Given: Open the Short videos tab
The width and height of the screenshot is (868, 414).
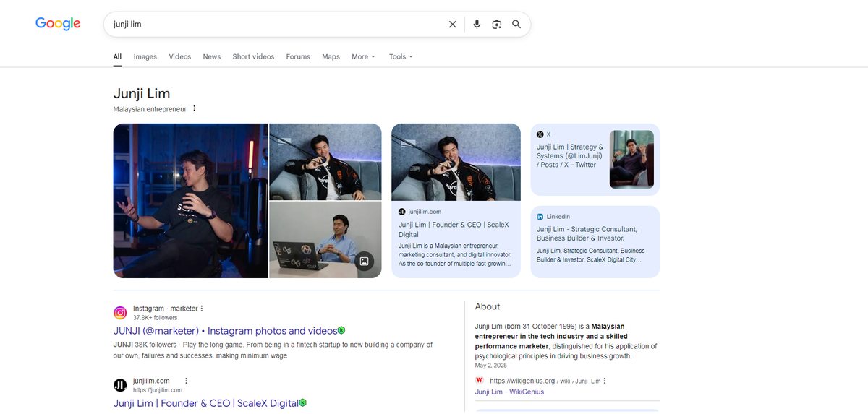Looking at the screenshot, I should 253,56.
